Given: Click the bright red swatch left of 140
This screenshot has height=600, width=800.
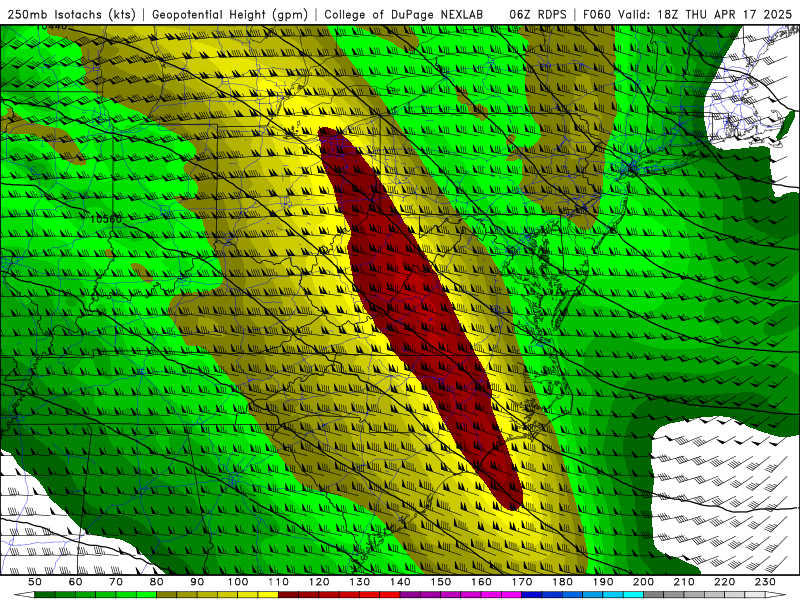Looking at the screenshot, I should pos(390,595).
